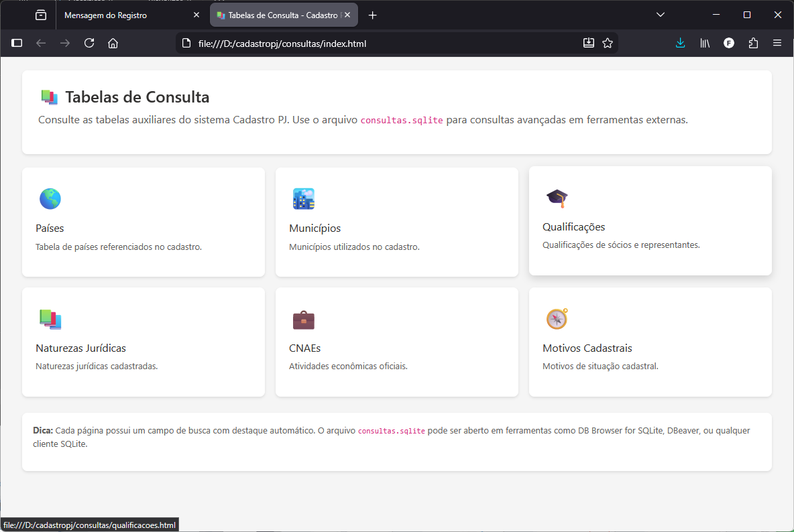
Task: Click the city buildings icon for Municípios
Action: click(x=303, y=199)
